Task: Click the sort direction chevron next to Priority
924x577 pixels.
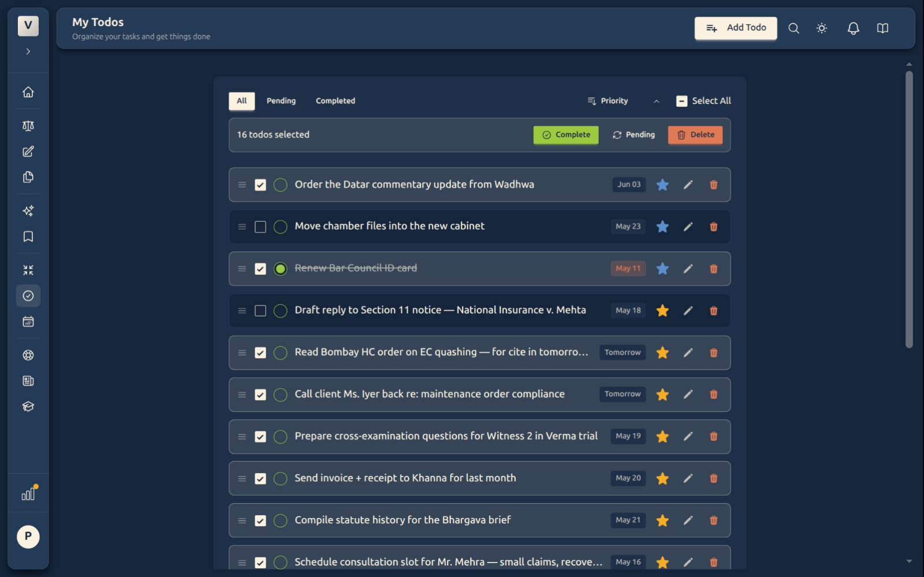Action: coord(656,101)
